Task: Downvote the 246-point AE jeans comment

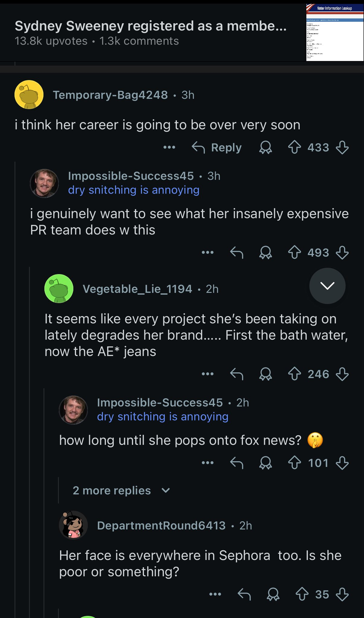Action: tap(342, 374)
